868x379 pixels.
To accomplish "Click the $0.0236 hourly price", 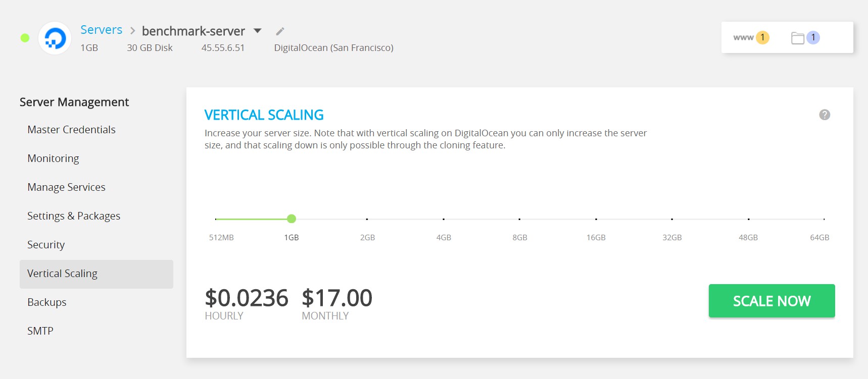I will point(247,298).
